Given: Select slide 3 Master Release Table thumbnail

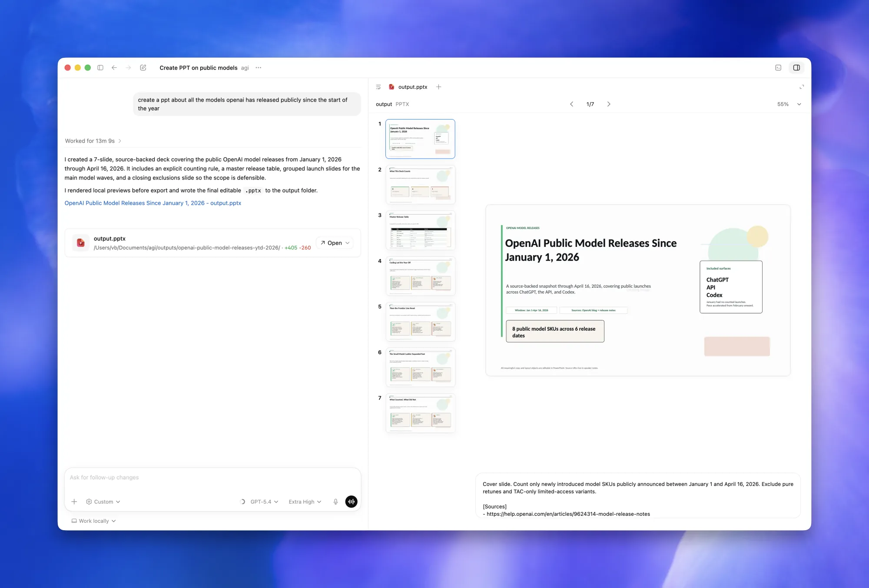Looking at the screenshot, I should pos(420,230).
